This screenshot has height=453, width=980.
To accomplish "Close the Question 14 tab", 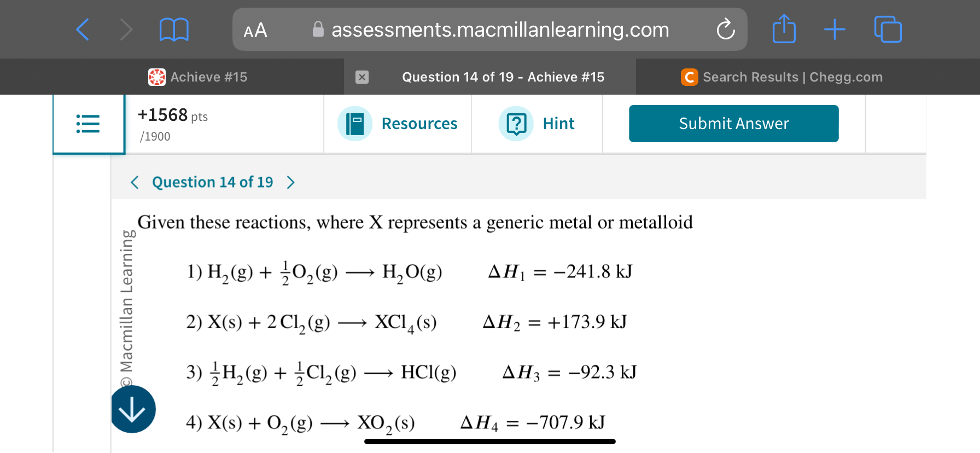I will click(362, 77).
